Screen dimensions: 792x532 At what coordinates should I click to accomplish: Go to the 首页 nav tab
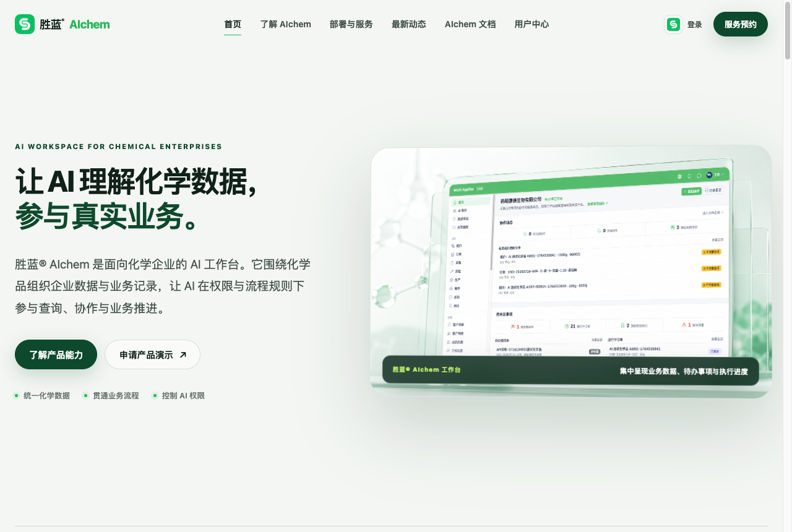point(233,24)
